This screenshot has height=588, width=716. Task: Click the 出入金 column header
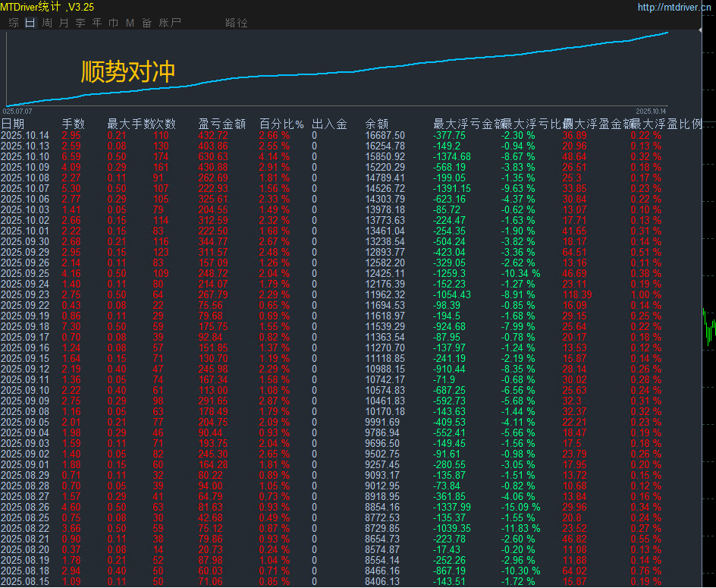[330, 124]
